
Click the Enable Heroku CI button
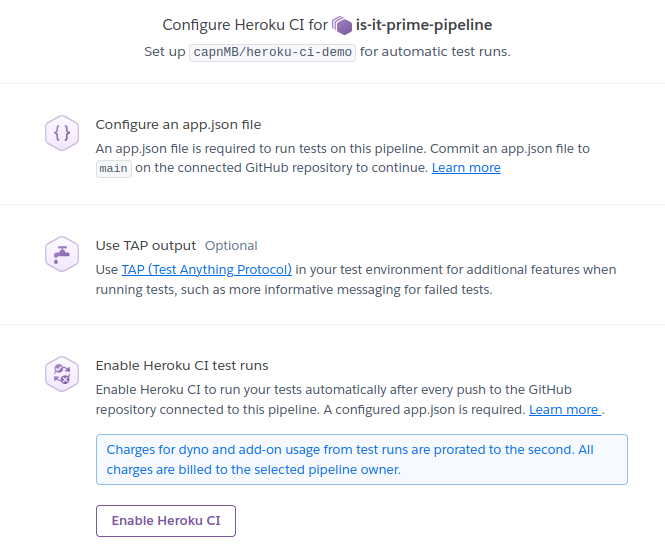click(x=166, y=521)
